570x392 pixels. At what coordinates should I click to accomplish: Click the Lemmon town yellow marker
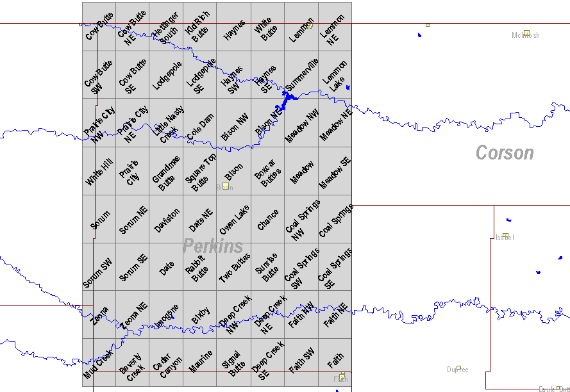(309, 26)
